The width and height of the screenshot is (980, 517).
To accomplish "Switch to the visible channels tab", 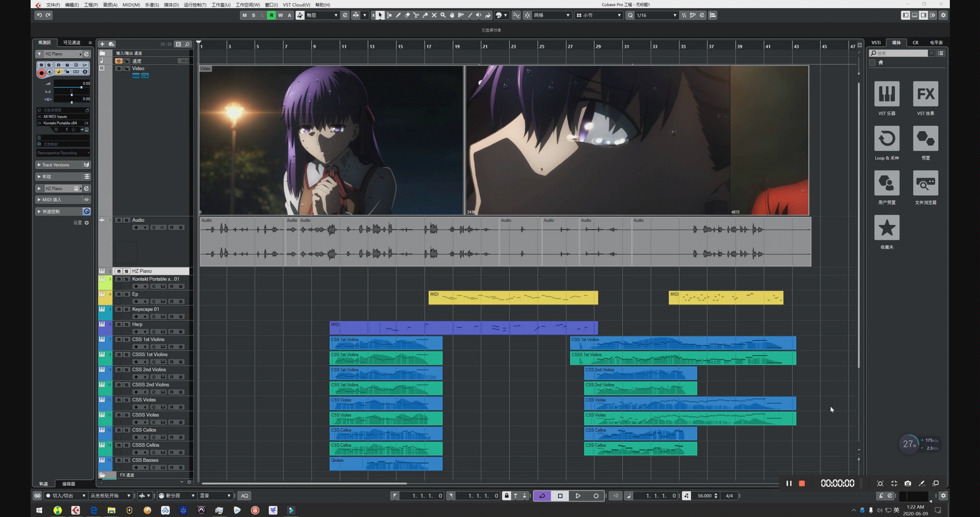I will (72, 43).
